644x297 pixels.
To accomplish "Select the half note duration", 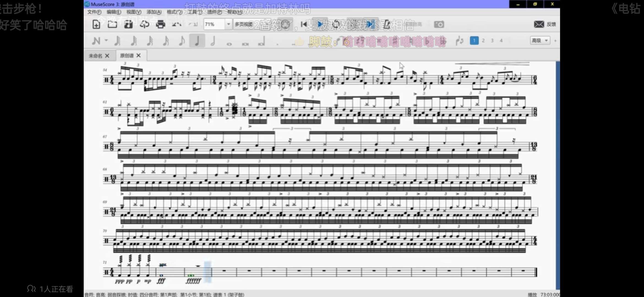I will (213, 41).
